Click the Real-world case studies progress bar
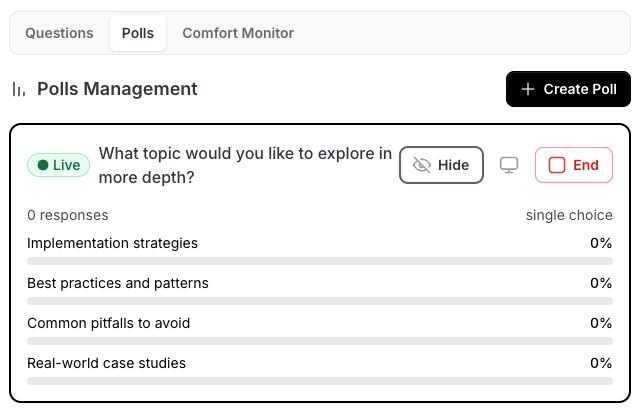 320,381
